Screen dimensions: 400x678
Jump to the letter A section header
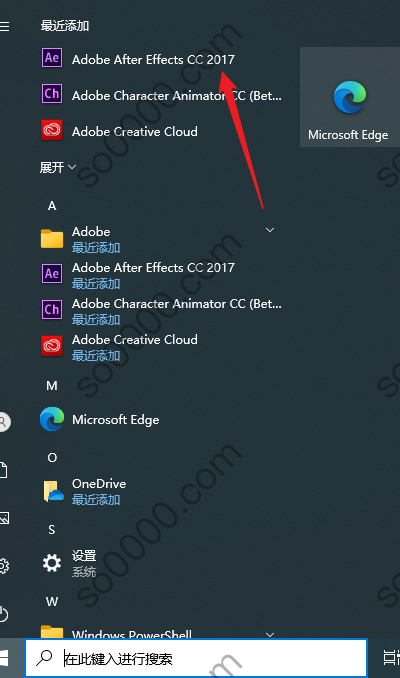pyautogui.click(x=52, y=206)
